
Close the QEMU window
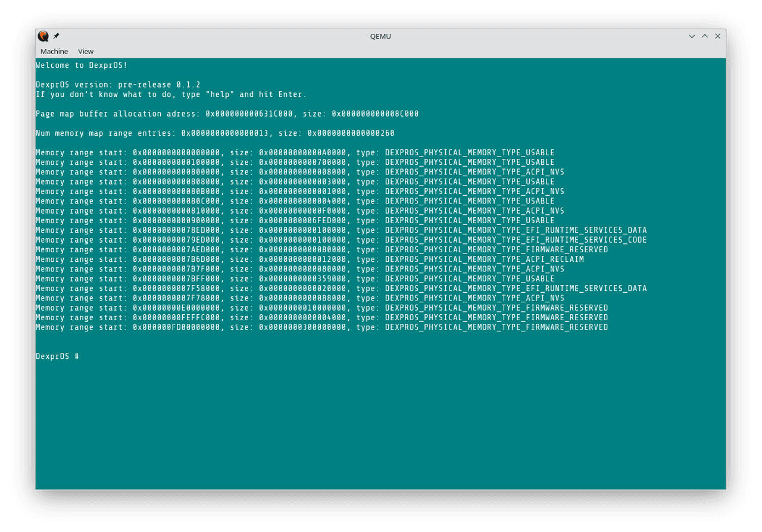point(718,36)
